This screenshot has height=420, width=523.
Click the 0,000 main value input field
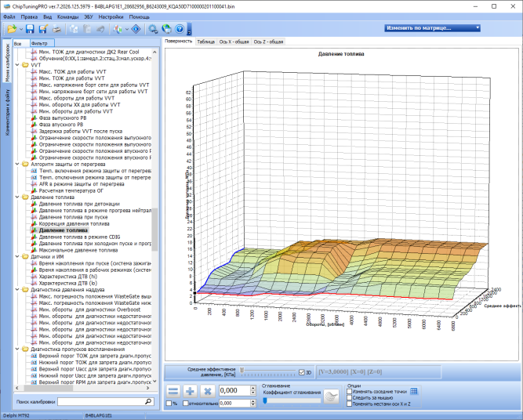click(234, 390)
